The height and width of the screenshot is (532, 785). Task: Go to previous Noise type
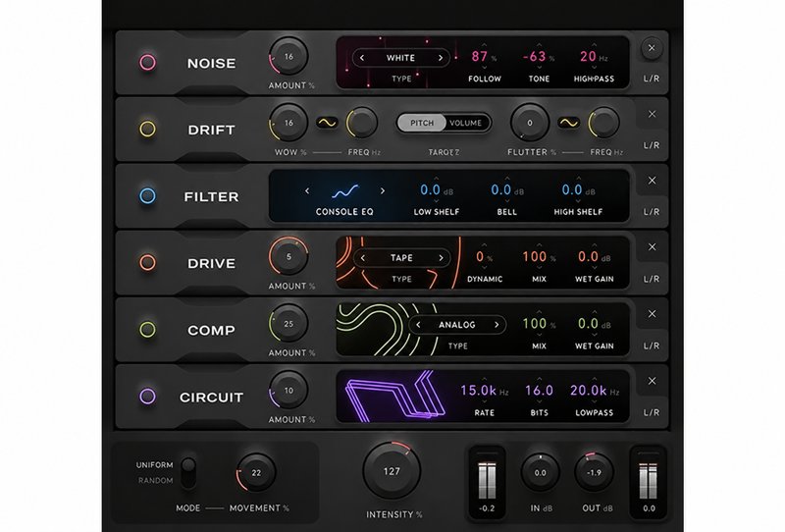tap(362, 58)
